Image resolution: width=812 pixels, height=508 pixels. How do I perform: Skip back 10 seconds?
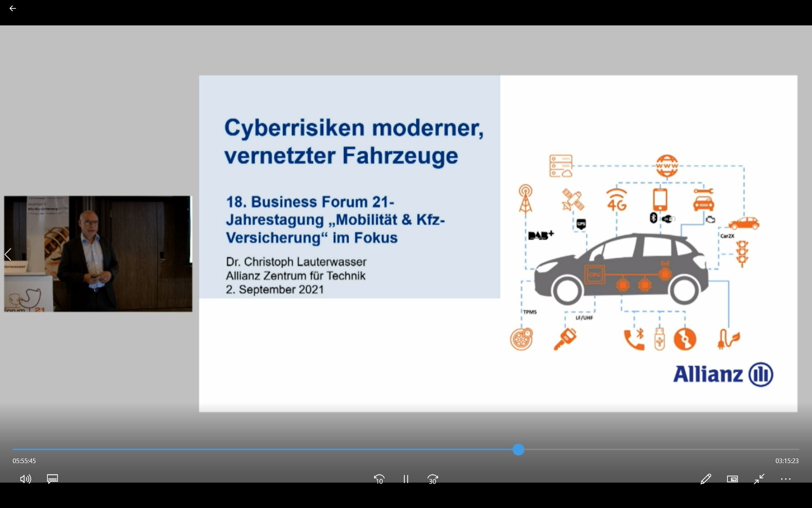point(379,479)
